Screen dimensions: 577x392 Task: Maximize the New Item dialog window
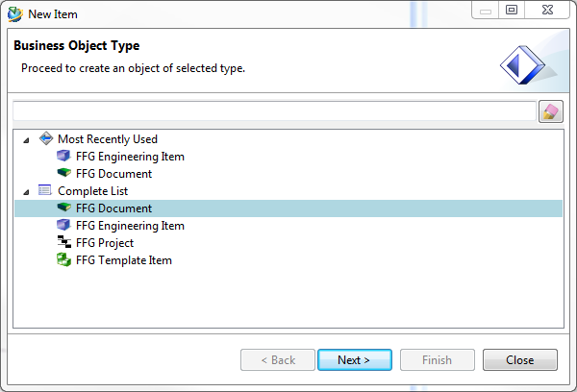[x=512, y=10]
